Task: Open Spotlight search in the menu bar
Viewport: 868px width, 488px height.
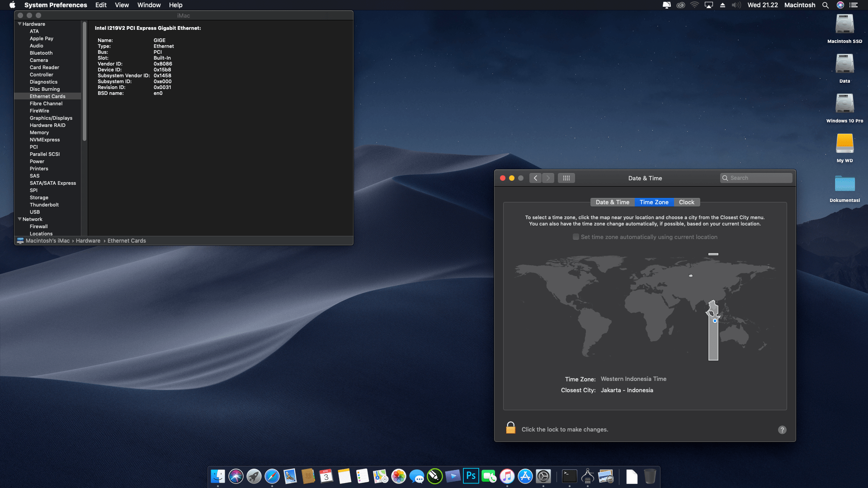Action: (x=826, y=5)
